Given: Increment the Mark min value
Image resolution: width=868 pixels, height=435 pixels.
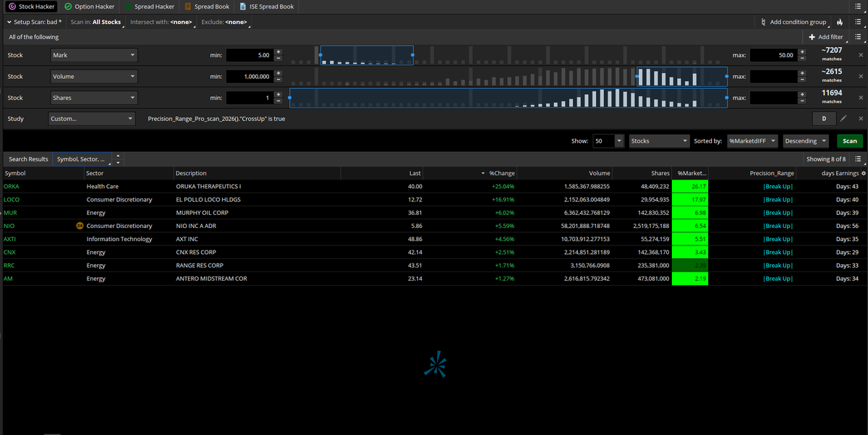Looking at the screenshot, I should click(278, 52).
